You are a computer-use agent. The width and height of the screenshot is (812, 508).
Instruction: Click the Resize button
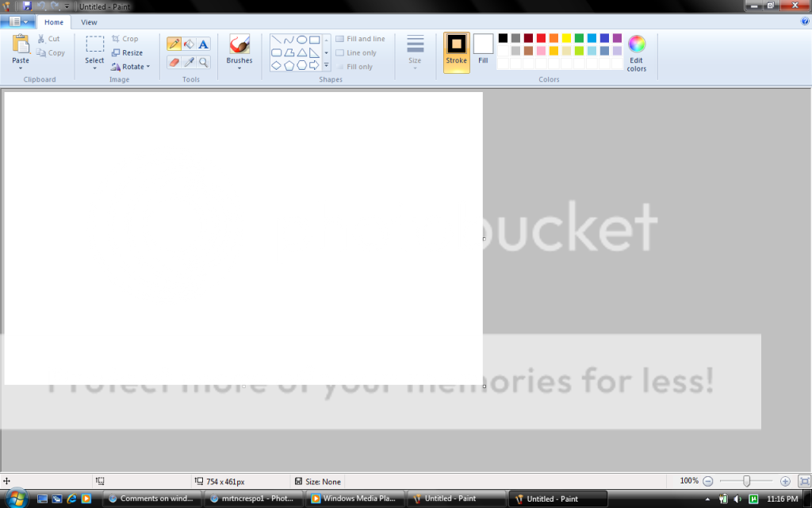pyautogui.click(x=127, y=52)
